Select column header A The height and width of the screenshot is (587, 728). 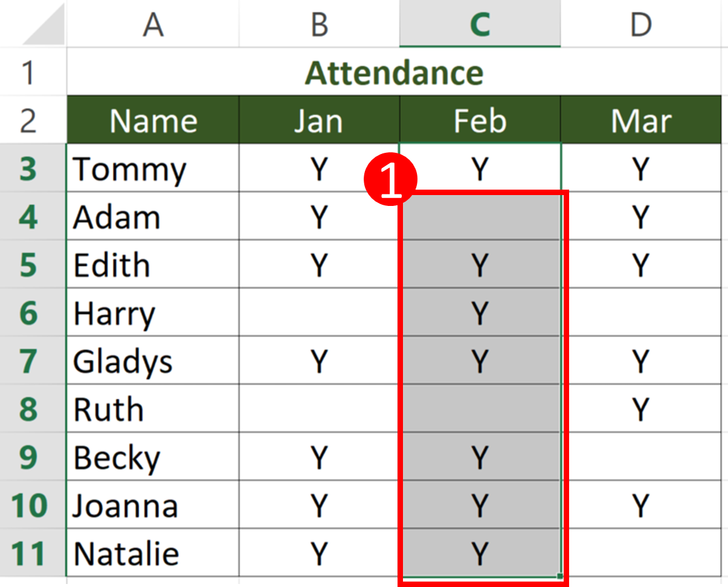point(153,23)
